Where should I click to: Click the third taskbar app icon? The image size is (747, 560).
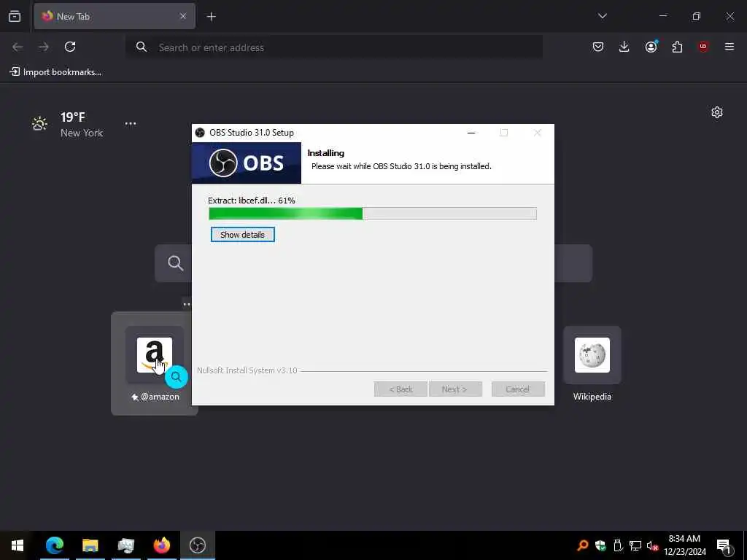coord(125,545)
